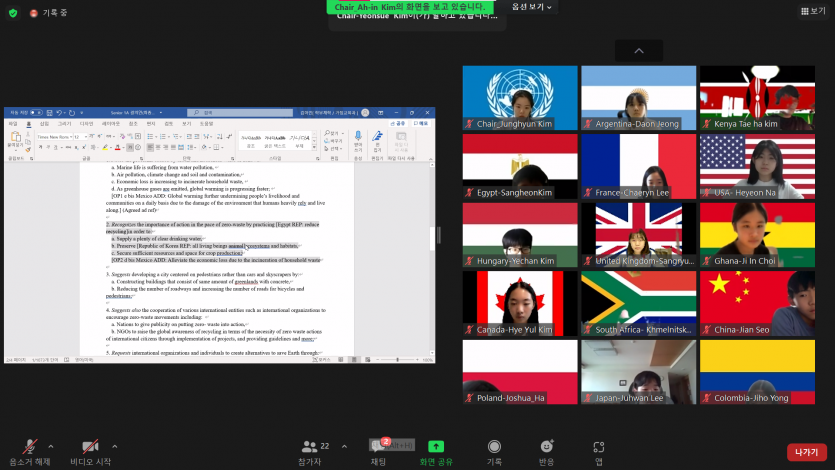Screen dimensions: 835x470
Task: Justify text in Word ribbon
Action: click(173, 147)
